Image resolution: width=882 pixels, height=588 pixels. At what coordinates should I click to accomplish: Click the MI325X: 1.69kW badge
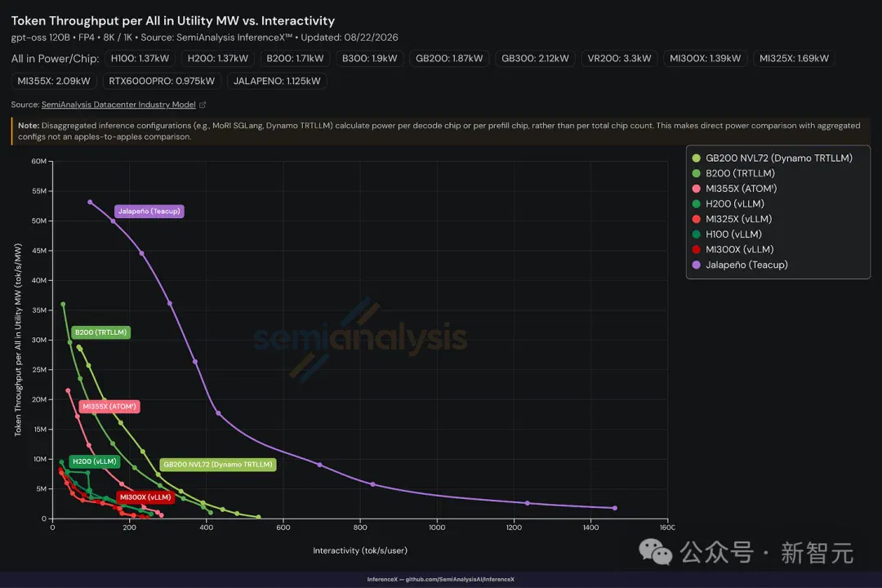[x=794, y=59]
